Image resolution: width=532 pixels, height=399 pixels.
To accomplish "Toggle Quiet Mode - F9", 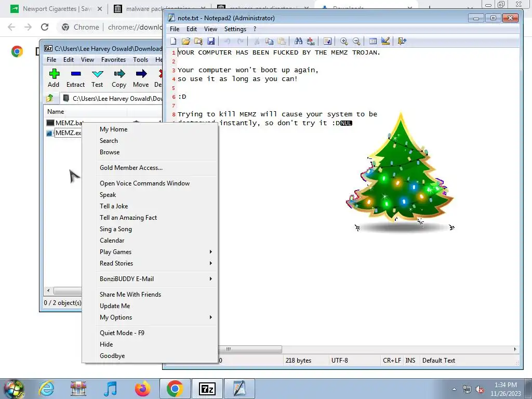I will [156, 333].
